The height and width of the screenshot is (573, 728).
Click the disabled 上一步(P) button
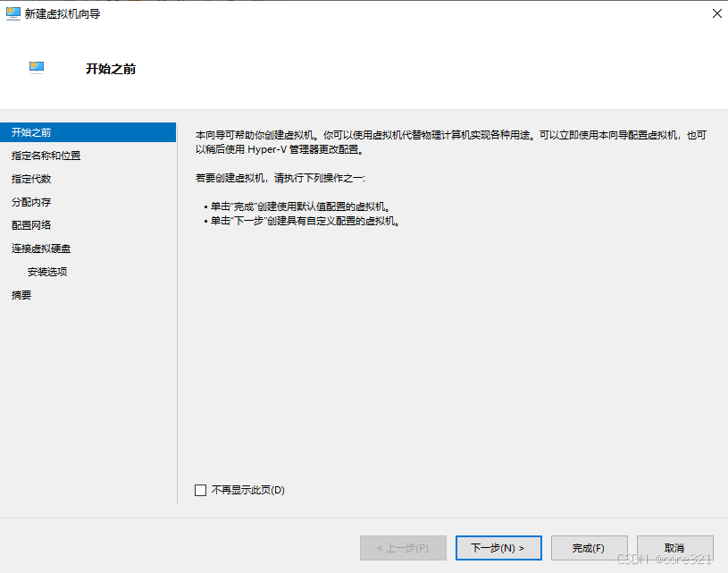tap(403, 548)
